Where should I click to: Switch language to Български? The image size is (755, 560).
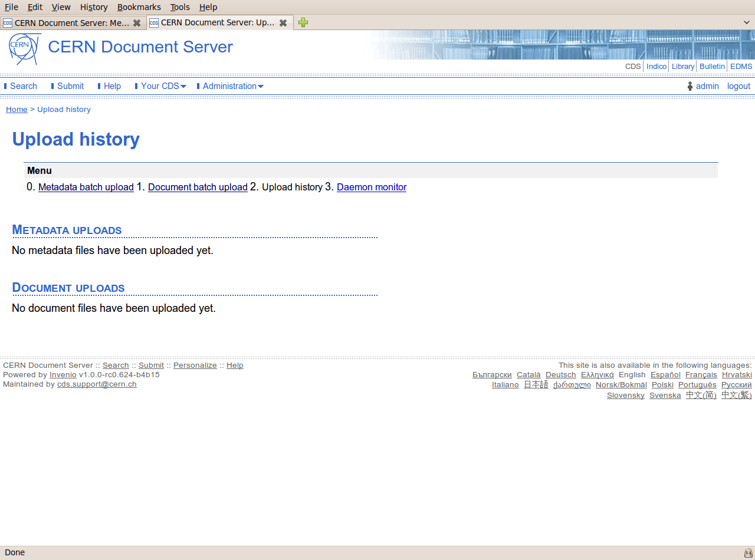tap(492, 375)
